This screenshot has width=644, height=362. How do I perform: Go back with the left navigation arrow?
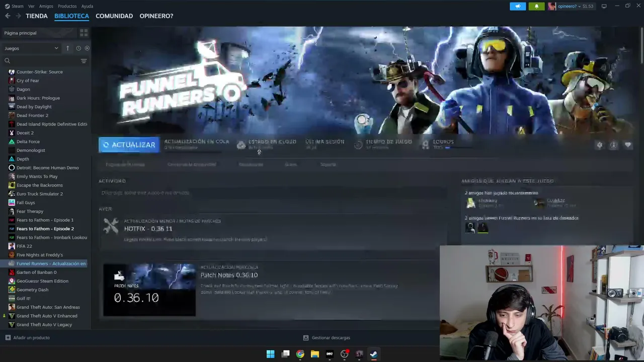(x=8, y=16)
